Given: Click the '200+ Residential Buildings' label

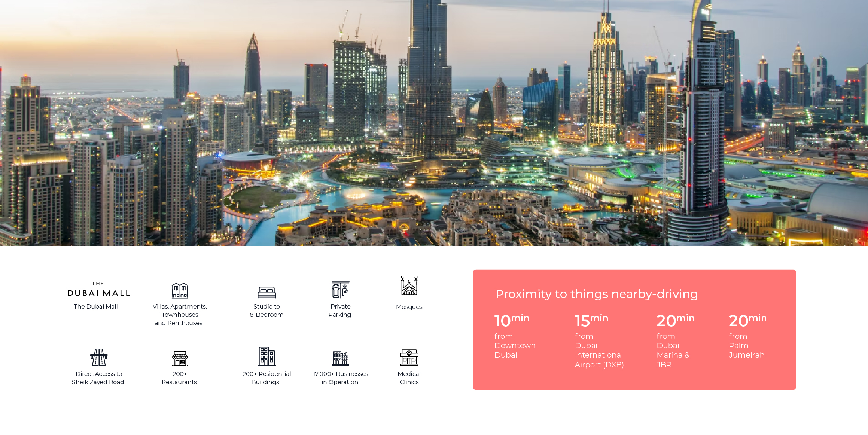Looking at the screenshot, I should click(x=267, y=378).
